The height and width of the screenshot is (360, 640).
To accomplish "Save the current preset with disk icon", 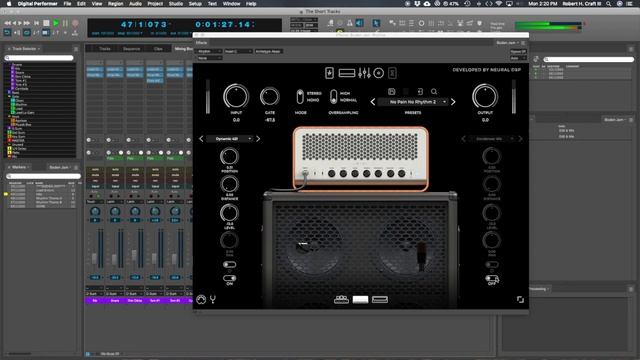I will coord(391,91).
